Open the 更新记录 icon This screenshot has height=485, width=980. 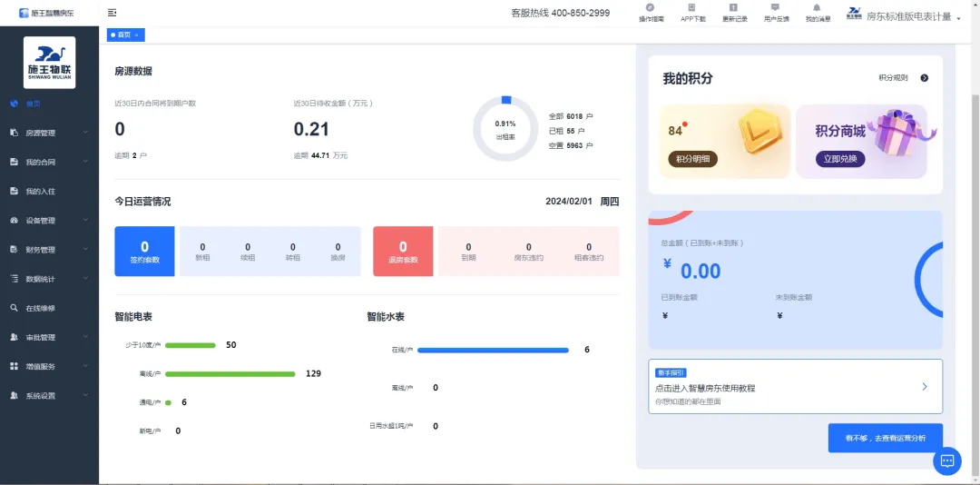(x=734, y=7)
